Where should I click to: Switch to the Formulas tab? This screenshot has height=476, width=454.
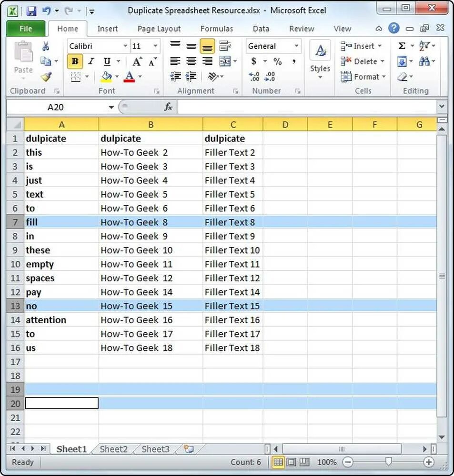[217, 29]
